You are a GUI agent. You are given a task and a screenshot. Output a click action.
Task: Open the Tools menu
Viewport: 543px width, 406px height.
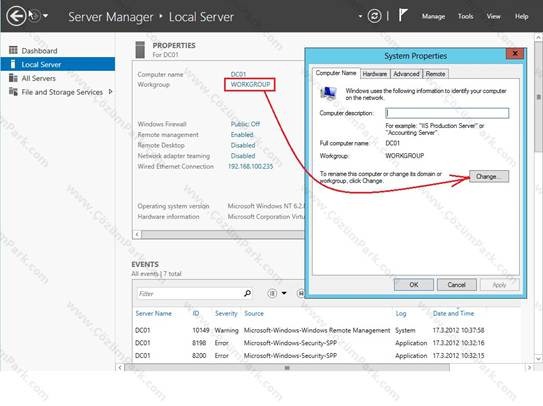[x=465, y=16]
